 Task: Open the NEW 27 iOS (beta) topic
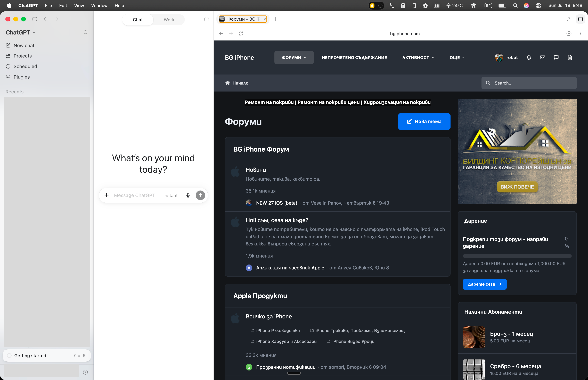click(277, 203)
